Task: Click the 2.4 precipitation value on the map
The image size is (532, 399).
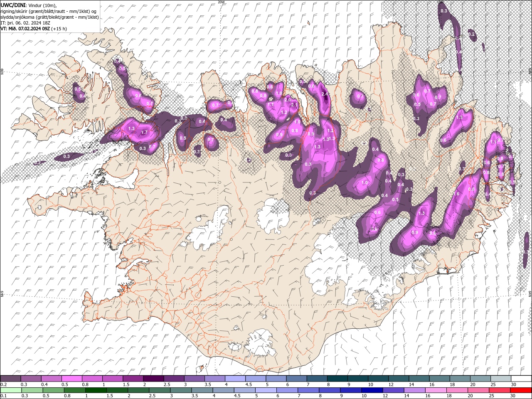Action: tap(325, 94)
